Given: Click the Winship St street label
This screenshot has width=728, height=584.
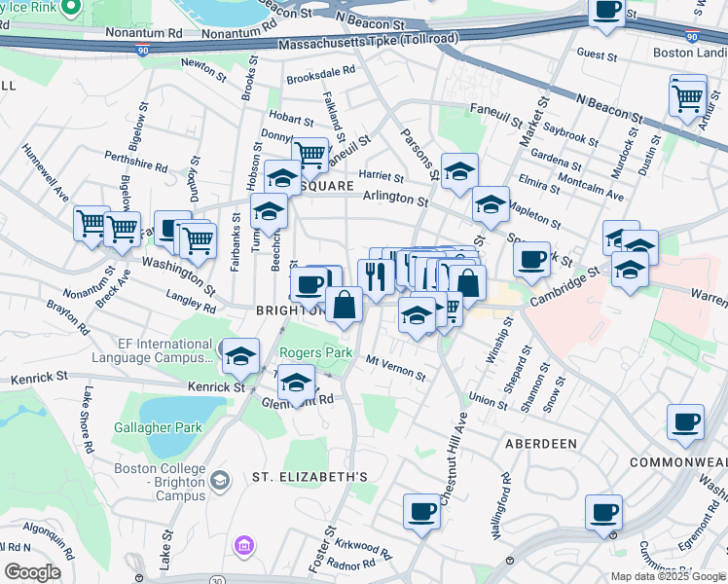Looking at the screenshot, I should (500, 340).
